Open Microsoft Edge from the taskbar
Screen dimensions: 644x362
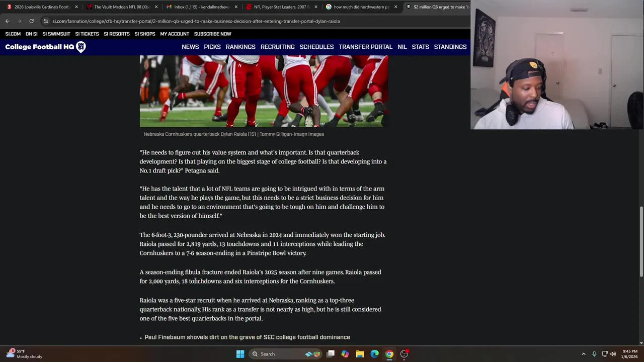pyautogui.click(x=374, y=354)
